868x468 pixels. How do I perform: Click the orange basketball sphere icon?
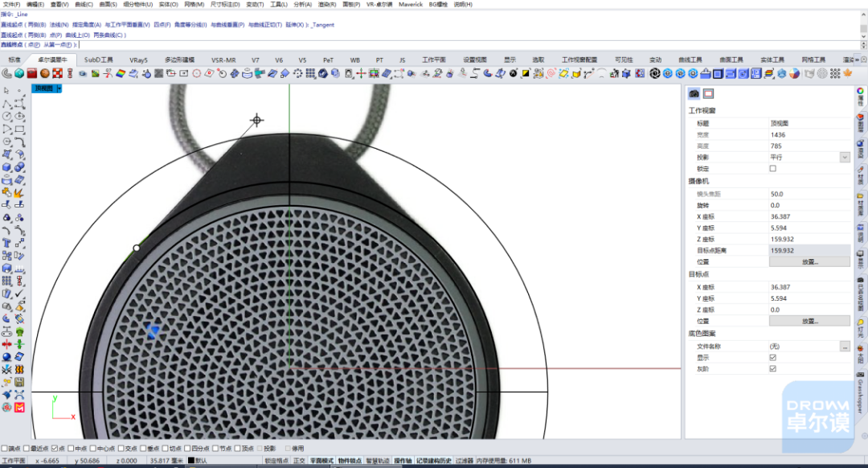tap(44, 73)
